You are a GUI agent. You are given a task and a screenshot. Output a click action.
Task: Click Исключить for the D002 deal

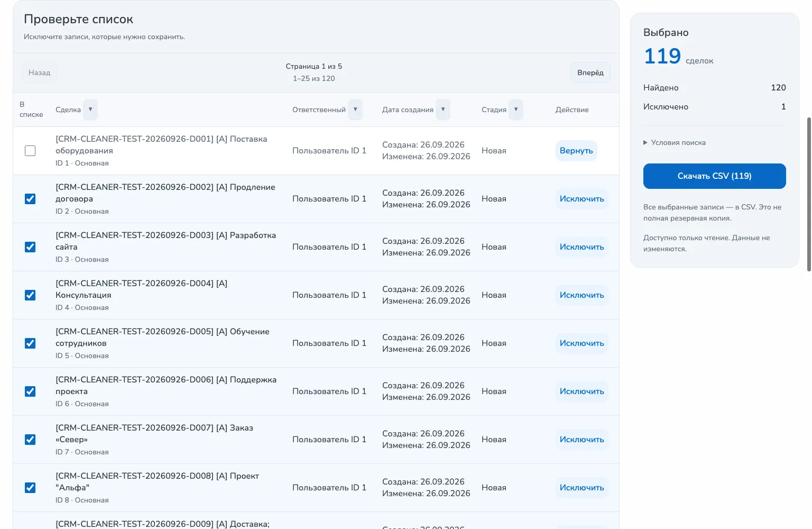[582, 199]
